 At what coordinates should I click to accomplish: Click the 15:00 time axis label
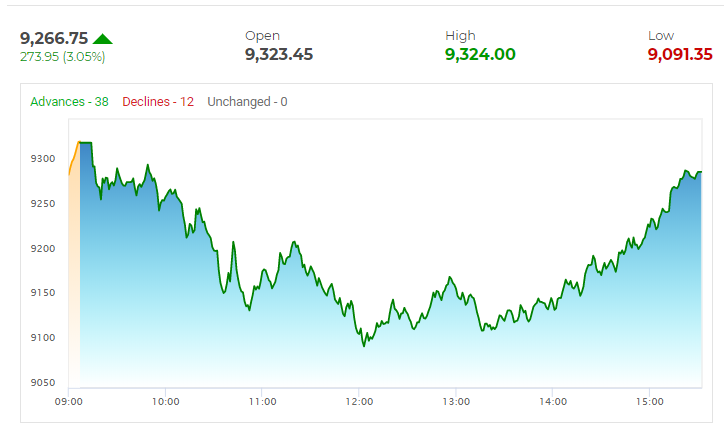point(649,402)
